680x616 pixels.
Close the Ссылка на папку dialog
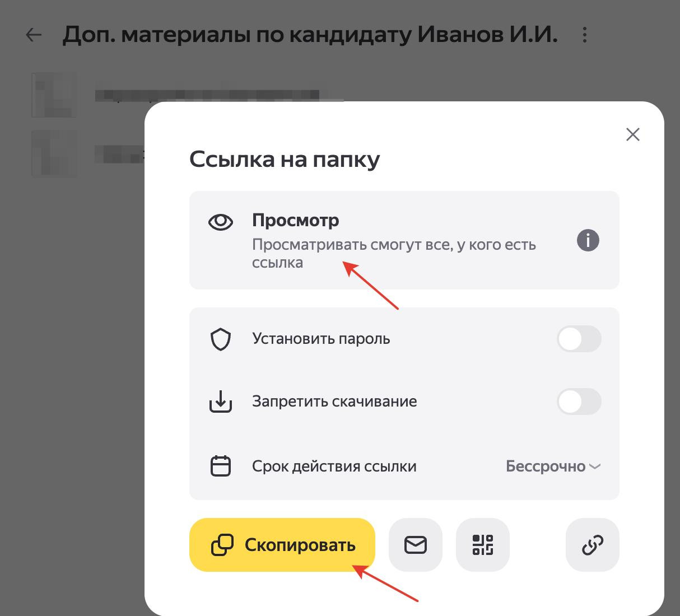coord(633,134)
